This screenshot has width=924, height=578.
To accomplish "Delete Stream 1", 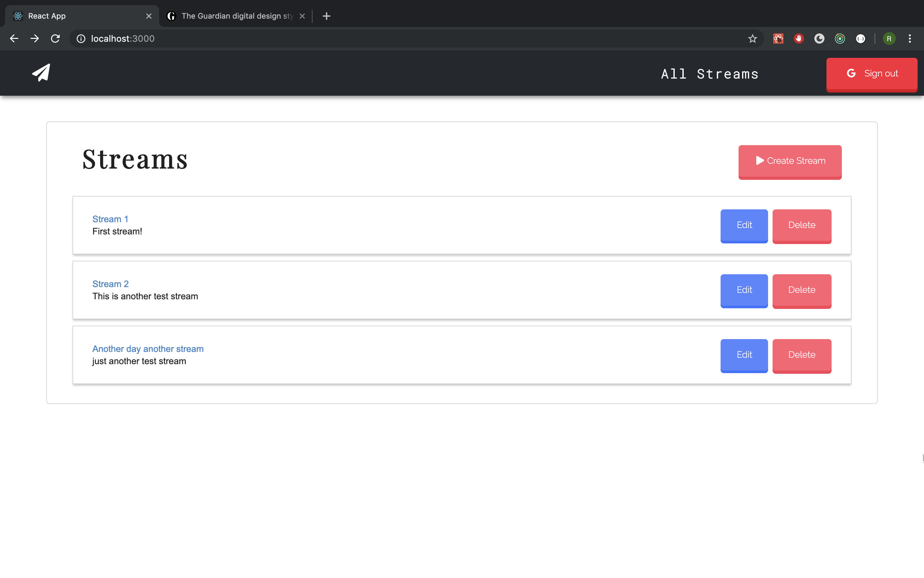I will point(802,226).
